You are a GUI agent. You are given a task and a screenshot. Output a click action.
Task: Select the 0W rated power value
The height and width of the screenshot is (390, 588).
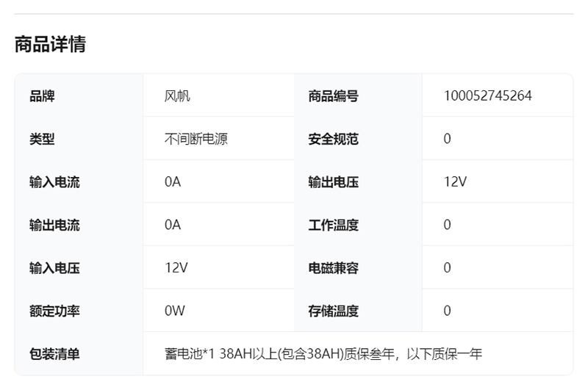pyautogui.click(x=174, y=311)
